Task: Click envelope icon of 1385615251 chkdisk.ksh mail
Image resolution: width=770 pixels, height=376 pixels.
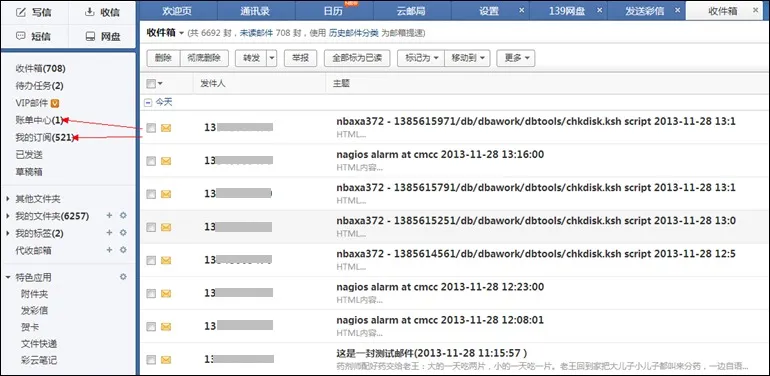Action: coord(166,227)
